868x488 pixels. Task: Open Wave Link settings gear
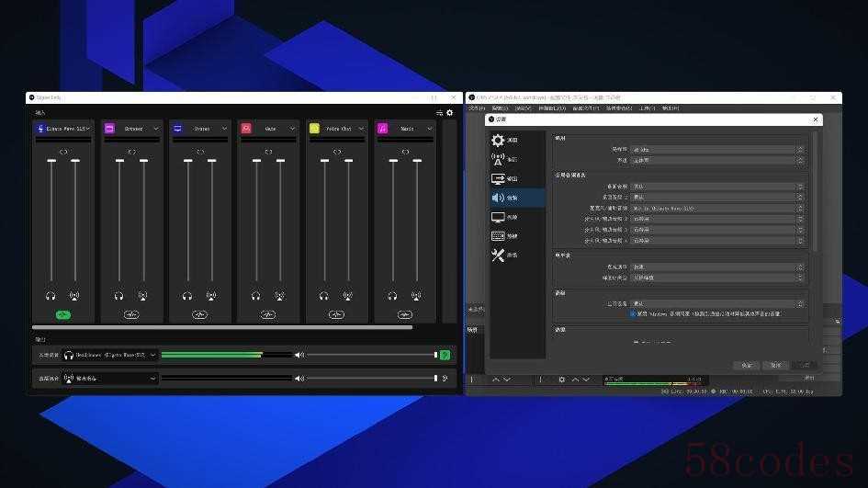449,112
